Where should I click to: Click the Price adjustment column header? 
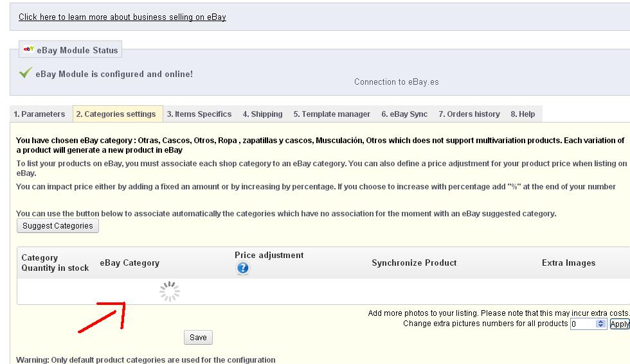[x=269, y=256]
